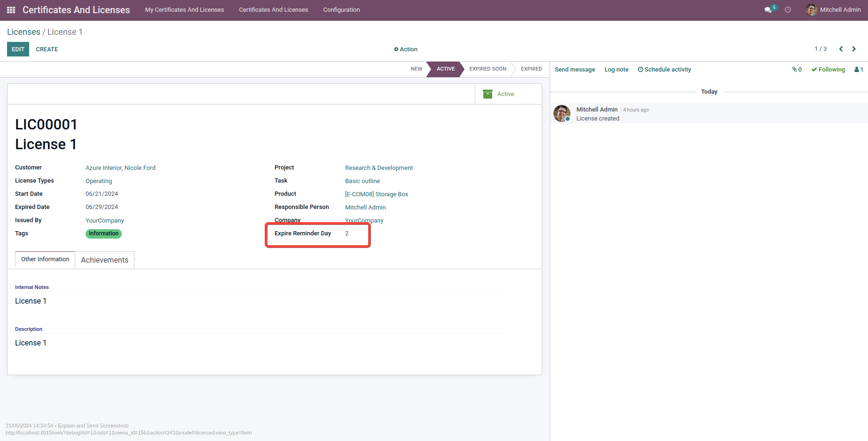Open My Certificates And Licenses menu
This screenshot has width=868, height=441.
coord(184,10)
